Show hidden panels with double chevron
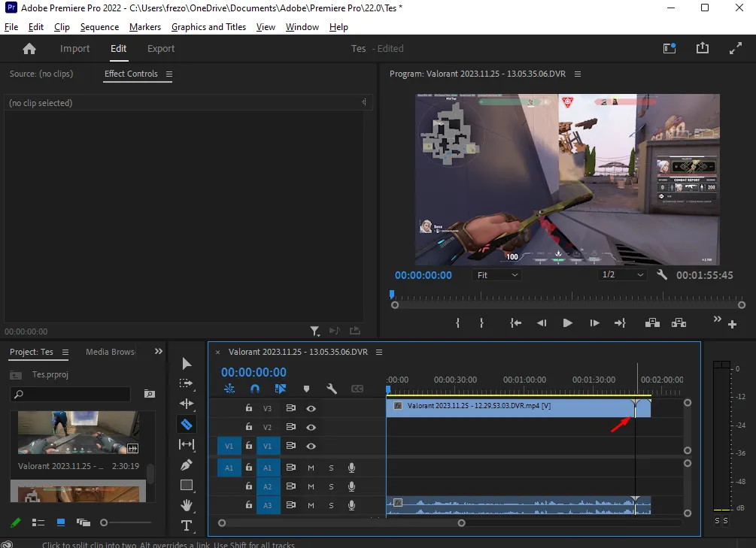This screenshot has height=548, width=756. (x=158, y=351)
